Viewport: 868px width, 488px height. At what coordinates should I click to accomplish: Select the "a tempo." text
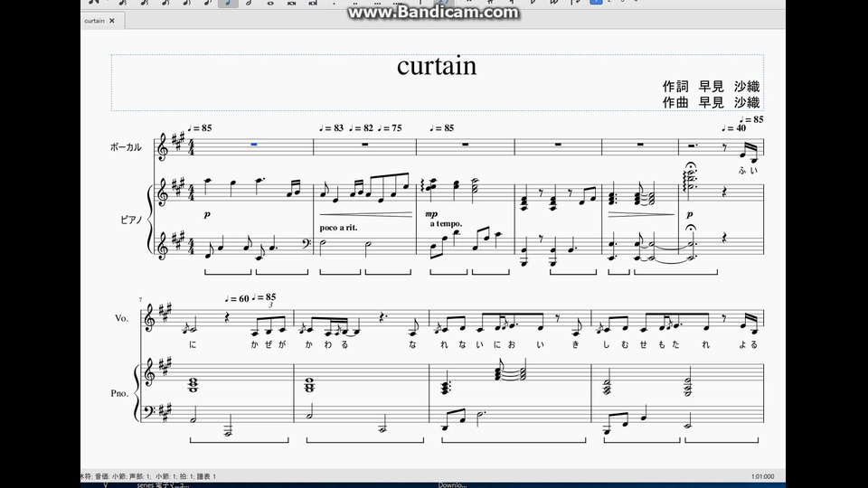(446, 223)
